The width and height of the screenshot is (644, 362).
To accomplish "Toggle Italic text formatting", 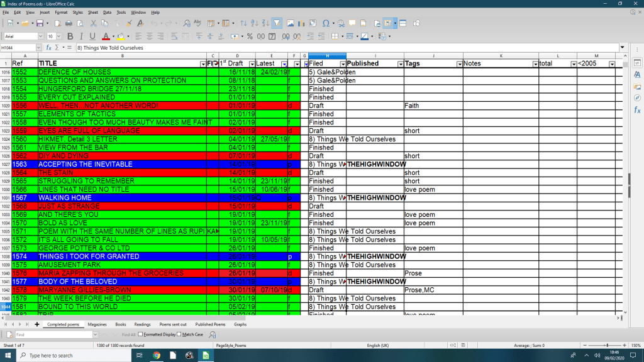I will pyautogui.click(x=81, y=36).
